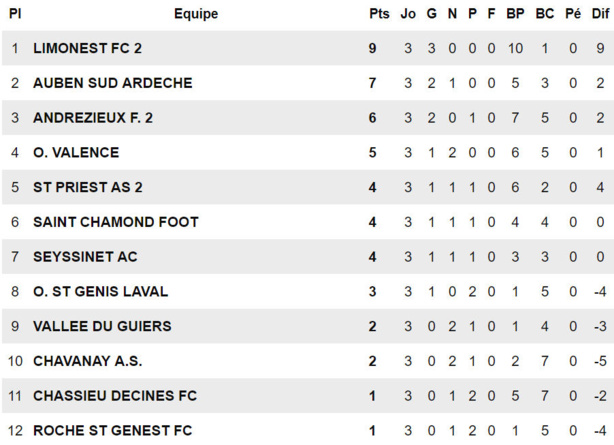This screenshot has height=445, width=614.
Task: Open the LIMONEST FC 2 team link
Action: [87, 48]
